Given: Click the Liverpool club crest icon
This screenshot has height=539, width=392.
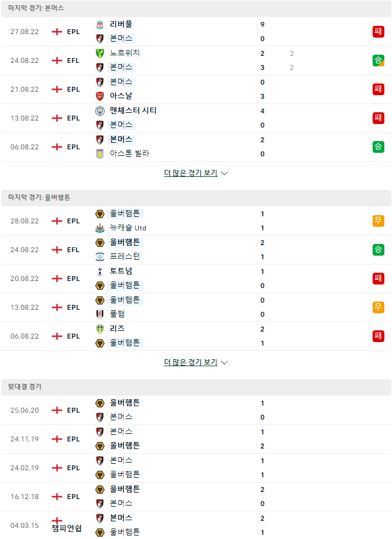Looking at the screenshot, I should coord(100,25).
